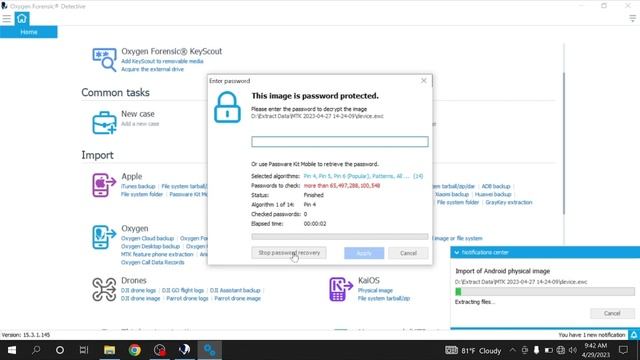Open Xiaomi backup import link
The image size is (640, 360).
(451, 194)
